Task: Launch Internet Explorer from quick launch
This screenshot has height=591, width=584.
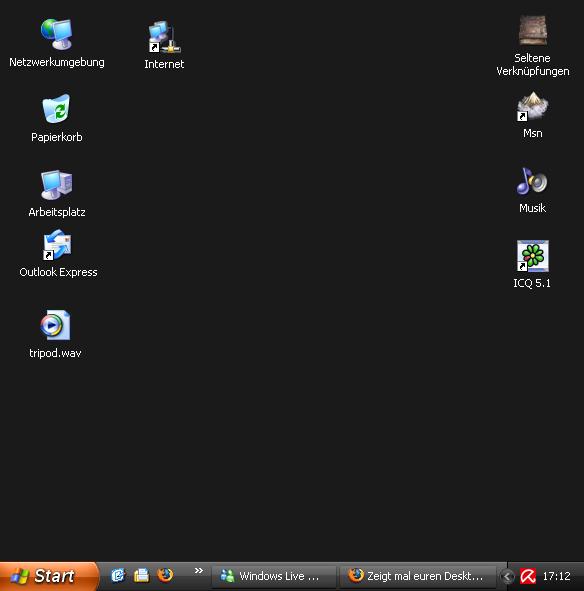Action: tap(118, 576)
